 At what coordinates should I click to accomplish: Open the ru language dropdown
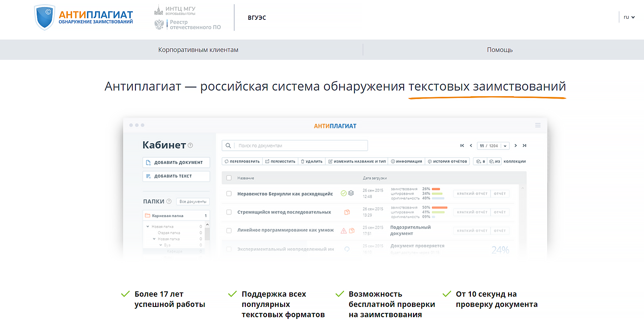tap(629, 17)
